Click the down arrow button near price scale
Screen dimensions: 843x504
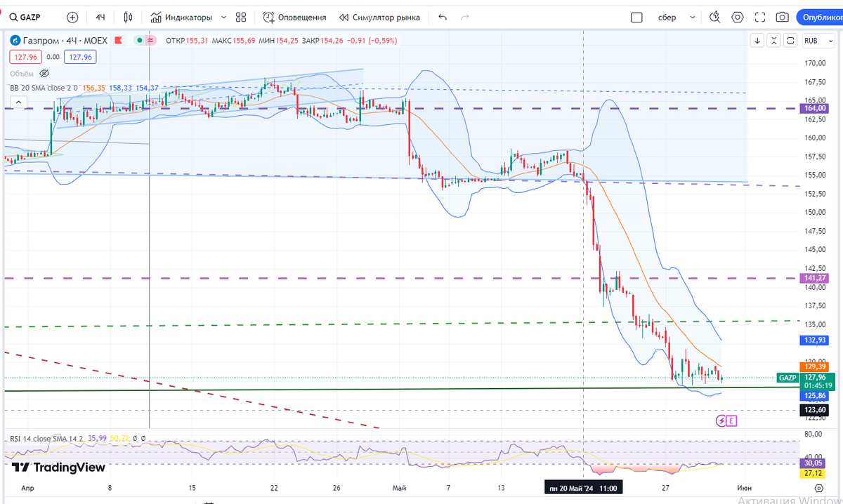point(757,41)
